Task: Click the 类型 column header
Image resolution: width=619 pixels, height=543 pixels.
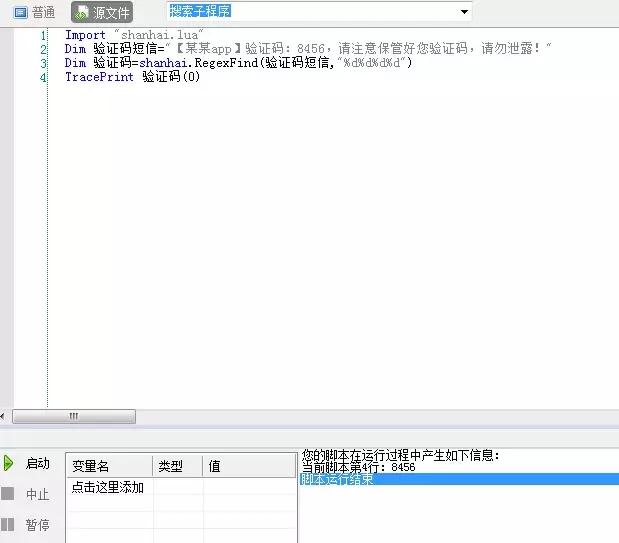Action: coord(178,466)
